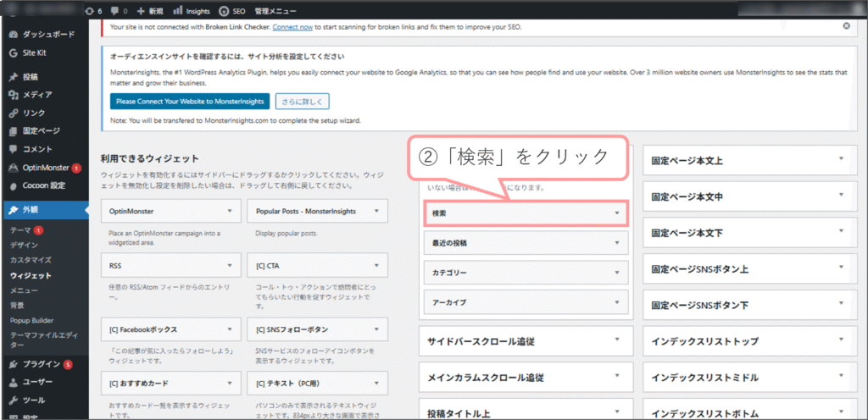Image resolution: width=868 pixels, height=420 pixels.
Task: Open the テーマ submenu item
Action: pyautogui.click(x=21, y=230)
